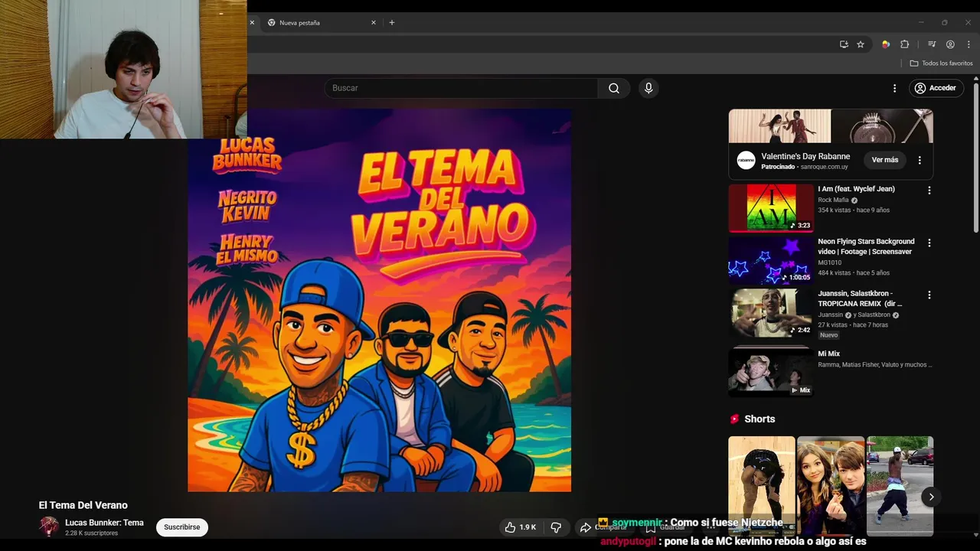Click Nuevo badge on TROPICANA REMIX
Screen dimensions: 980x551
828,335
